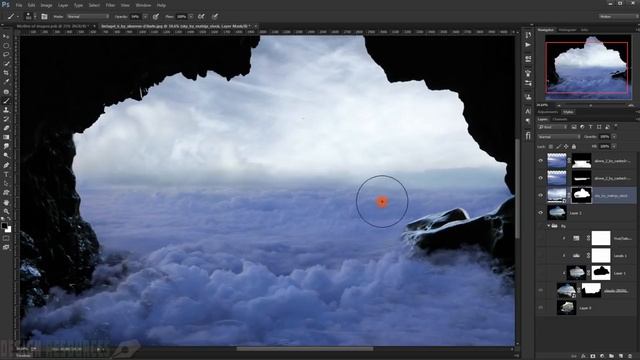Select the Horizontal Type tool

[6, 174]
